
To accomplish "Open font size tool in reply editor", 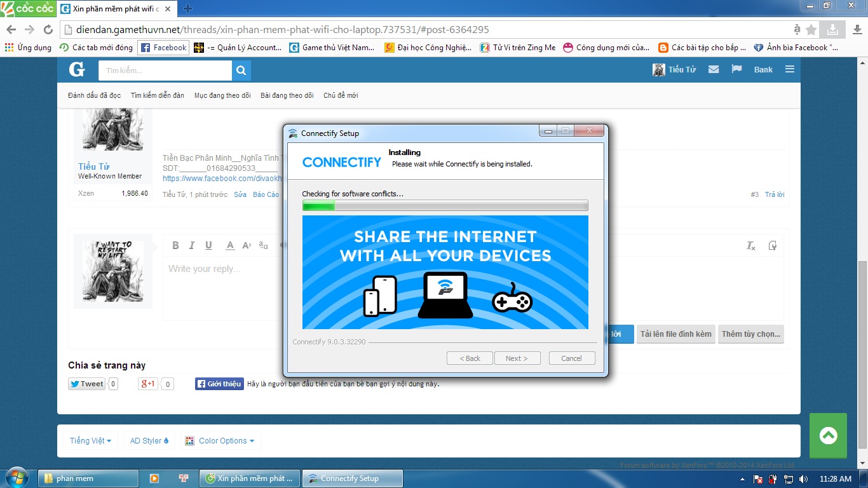I will [247, 245].
